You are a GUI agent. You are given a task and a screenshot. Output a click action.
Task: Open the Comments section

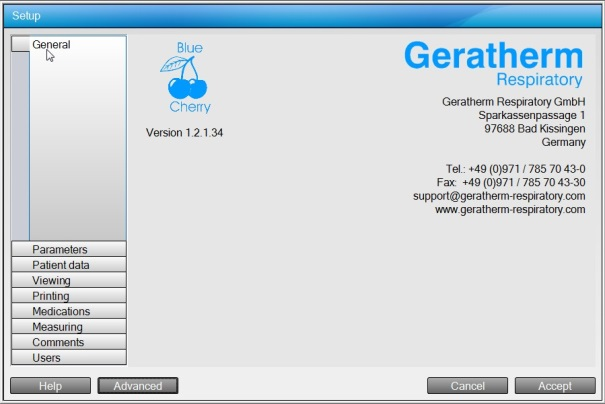pos(69,342)
